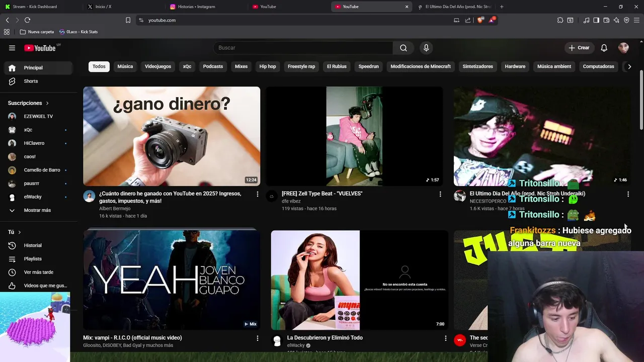Open the browser extensions puzzle icon
The height and width of the screenshot is (362, 644).
tap(560, 20)
